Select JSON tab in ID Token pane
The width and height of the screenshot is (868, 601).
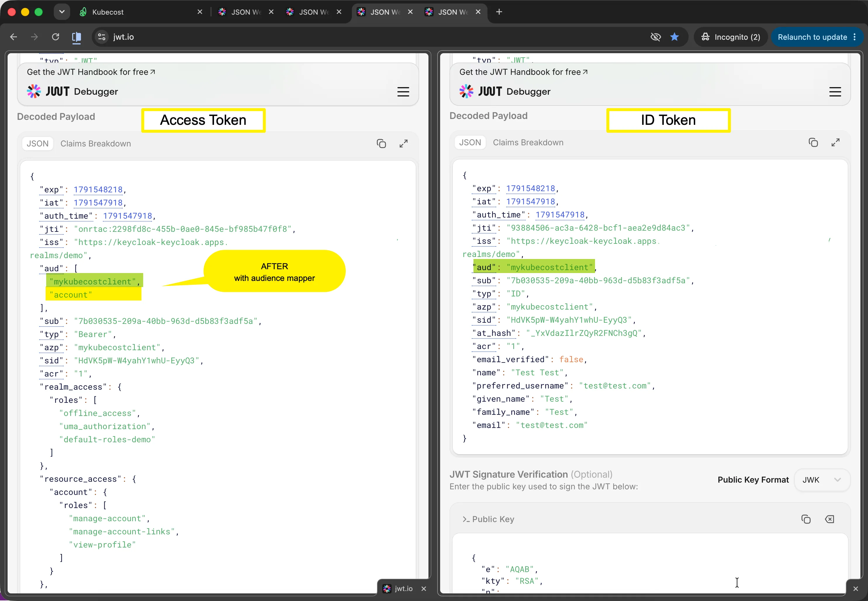pos(470,142)
